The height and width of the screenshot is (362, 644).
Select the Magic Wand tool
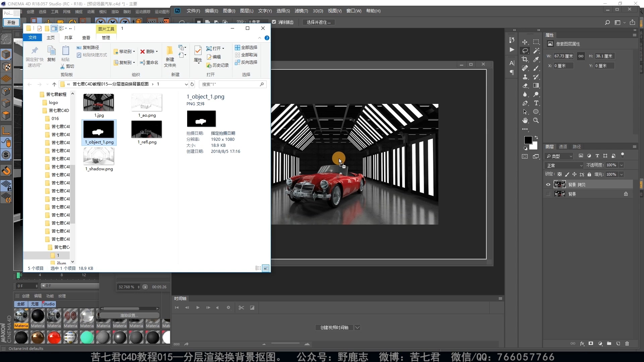(x=536, y=51)
